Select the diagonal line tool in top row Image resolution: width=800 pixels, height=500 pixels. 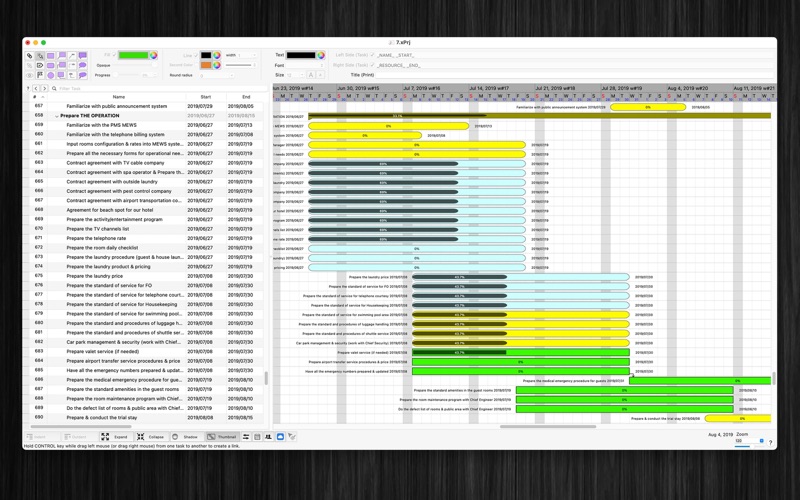(72, 56)
